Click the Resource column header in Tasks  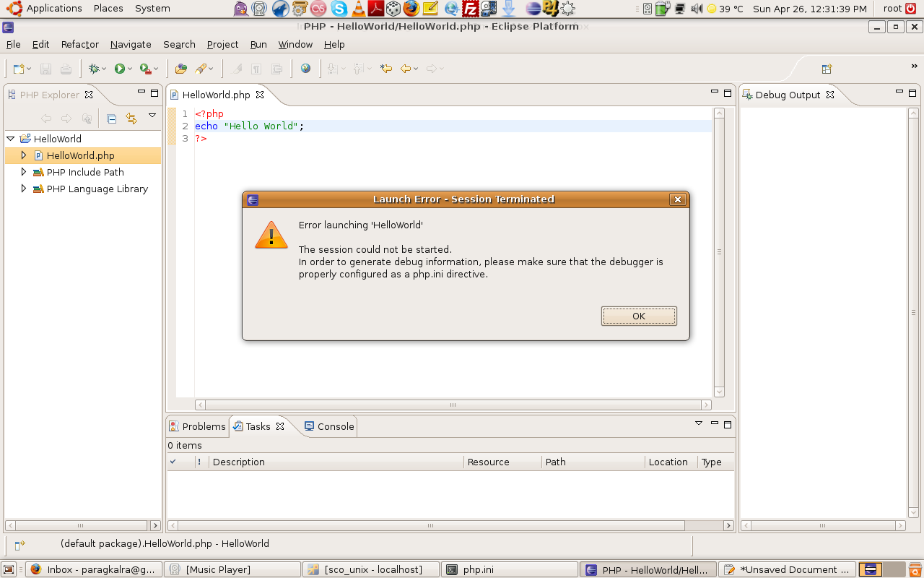tap(502, 462)
